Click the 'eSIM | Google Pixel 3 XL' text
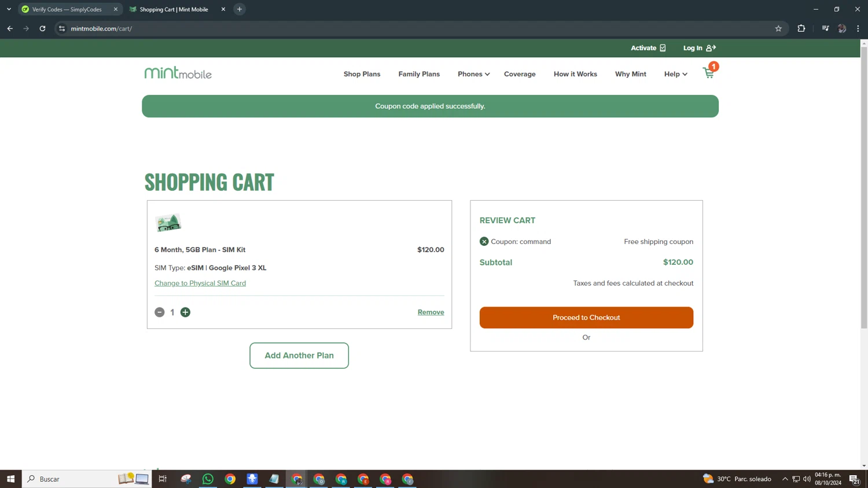Screen dimensions: 868x488 (227, 268)
